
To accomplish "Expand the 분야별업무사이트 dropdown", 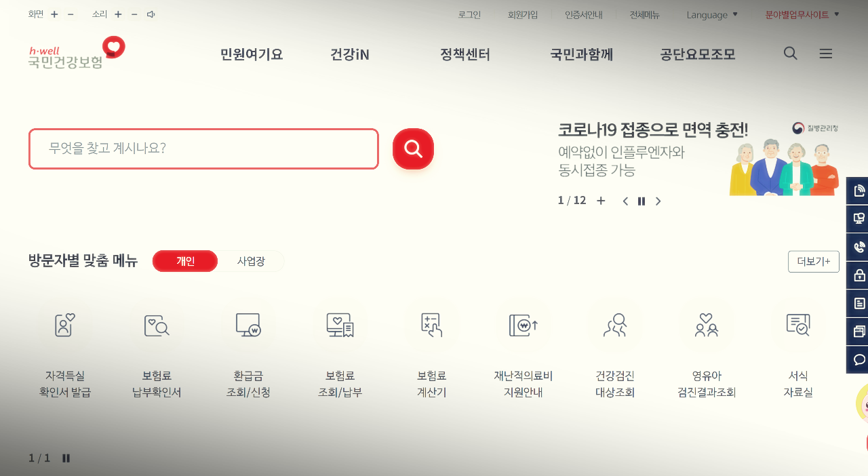I will coord(796,14).
